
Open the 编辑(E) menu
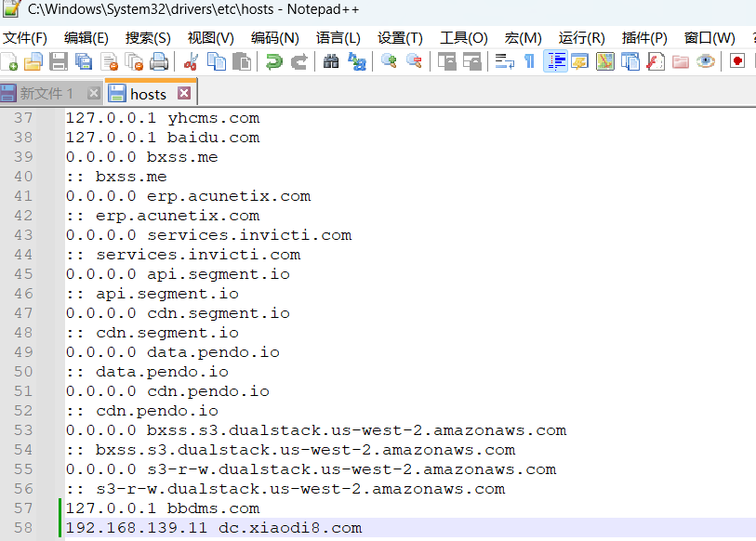[86, 38]
